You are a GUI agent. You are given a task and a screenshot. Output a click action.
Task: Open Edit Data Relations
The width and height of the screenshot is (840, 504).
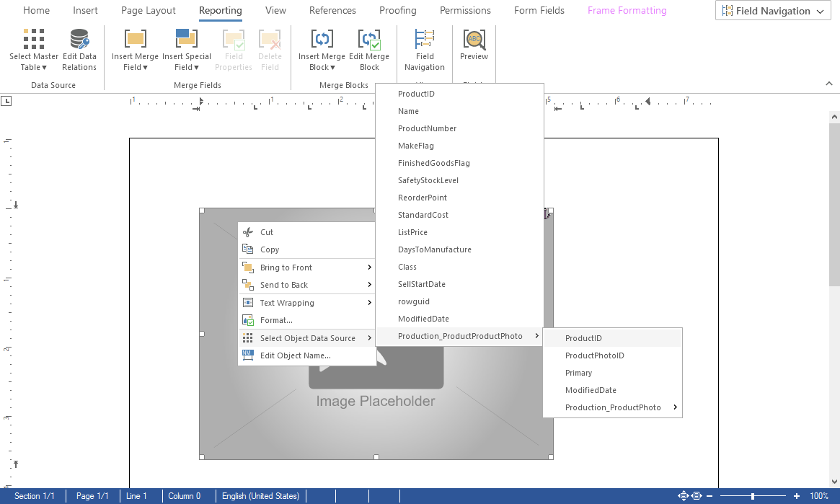coord(79,50)
